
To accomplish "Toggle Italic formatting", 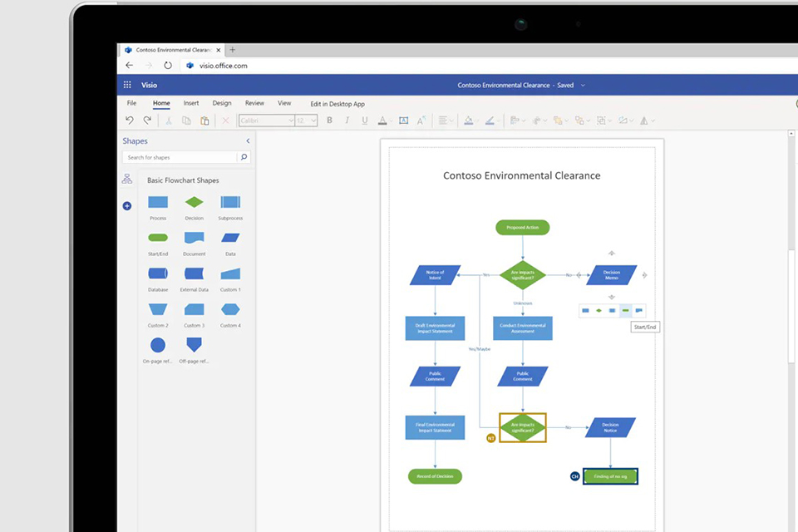I will pos(347,121).
